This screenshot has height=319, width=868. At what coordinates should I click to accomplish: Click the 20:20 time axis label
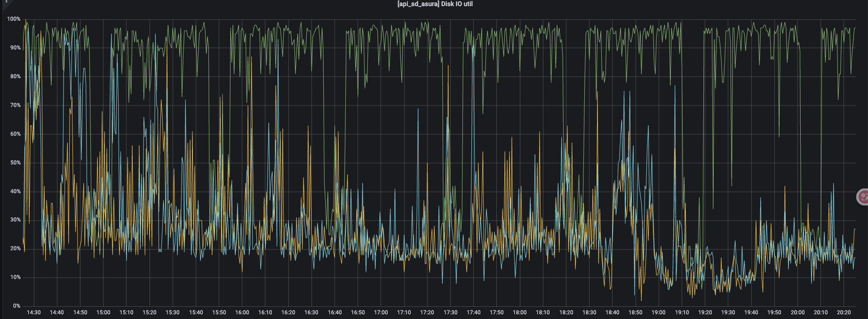click(x=844, y=313)
